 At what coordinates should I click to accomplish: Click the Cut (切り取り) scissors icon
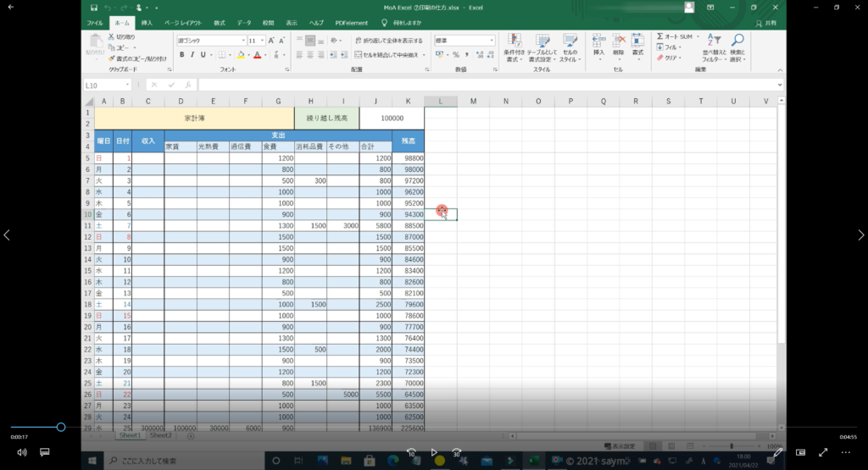click(111, 37)
